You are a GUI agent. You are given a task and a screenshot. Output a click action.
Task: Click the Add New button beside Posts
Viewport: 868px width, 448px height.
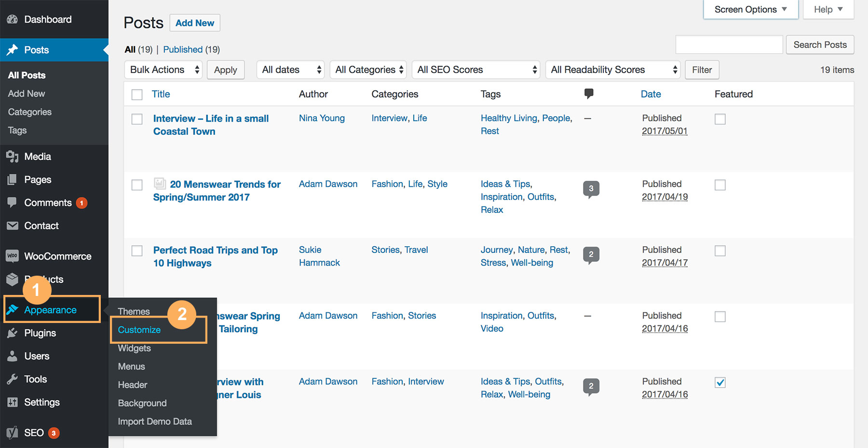195,23
